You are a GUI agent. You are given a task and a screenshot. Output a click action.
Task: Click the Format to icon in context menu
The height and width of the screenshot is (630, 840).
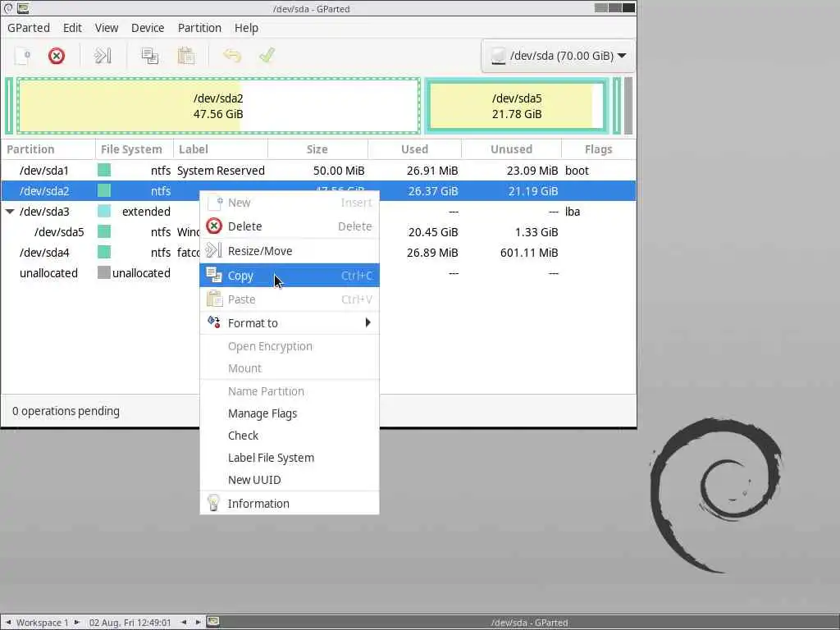[213, 322]
